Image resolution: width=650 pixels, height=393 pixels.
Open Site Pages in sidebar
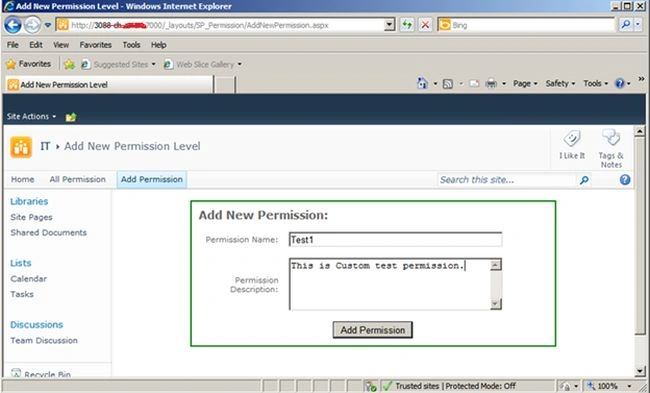pyautogui.click(x=32, y=217)
